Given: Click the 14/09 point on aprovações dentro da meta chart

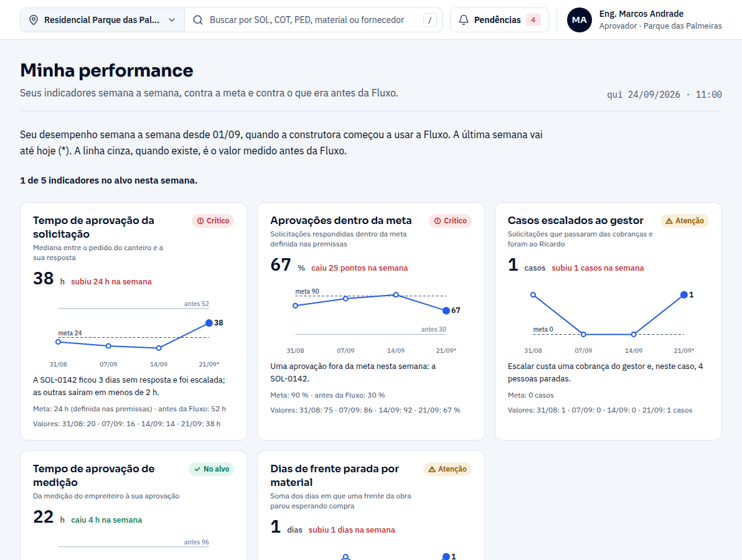Looking at the screenshot, I should 396,295.
